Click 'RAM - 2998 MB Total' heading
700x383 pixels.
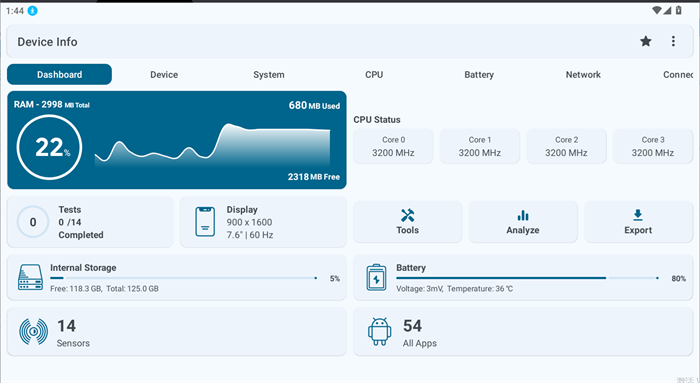51,104
